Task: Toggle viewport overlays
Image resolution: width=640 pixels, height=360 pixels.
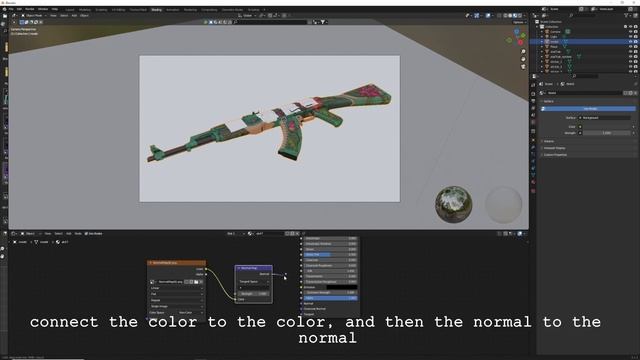Action: [488, 16]
